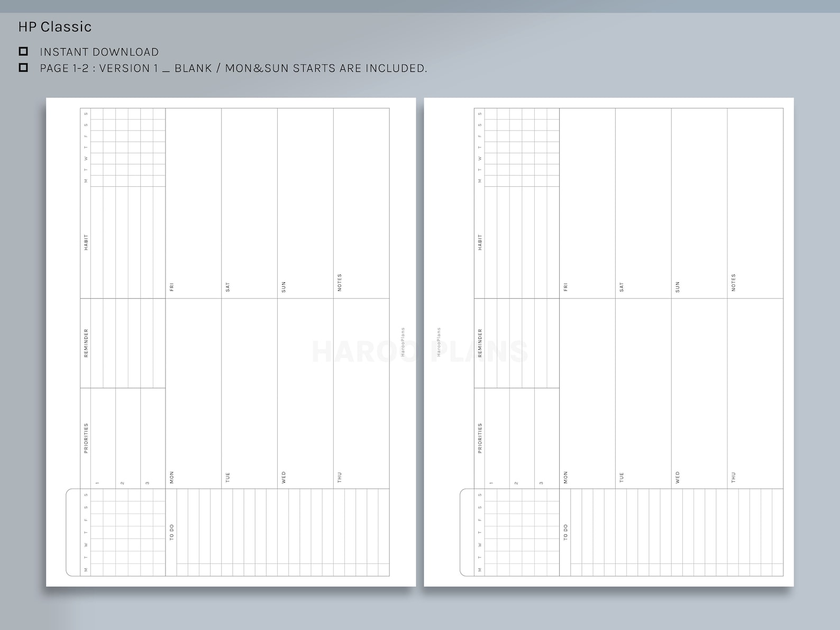Screen dimensions: 840x630
Task: Select the INSTANT DOWNLOAD text
Action: (99, 52)
